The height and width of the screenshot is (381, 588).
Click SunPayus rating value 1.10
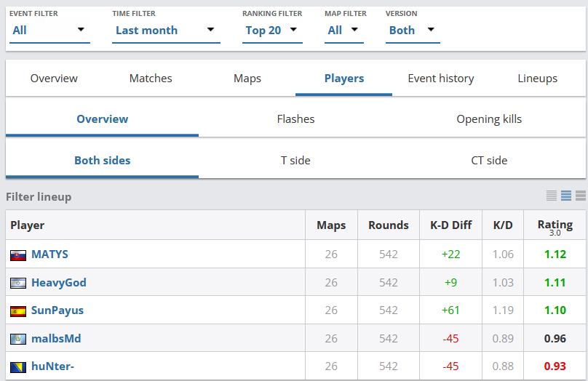click(x=555, y=310)
